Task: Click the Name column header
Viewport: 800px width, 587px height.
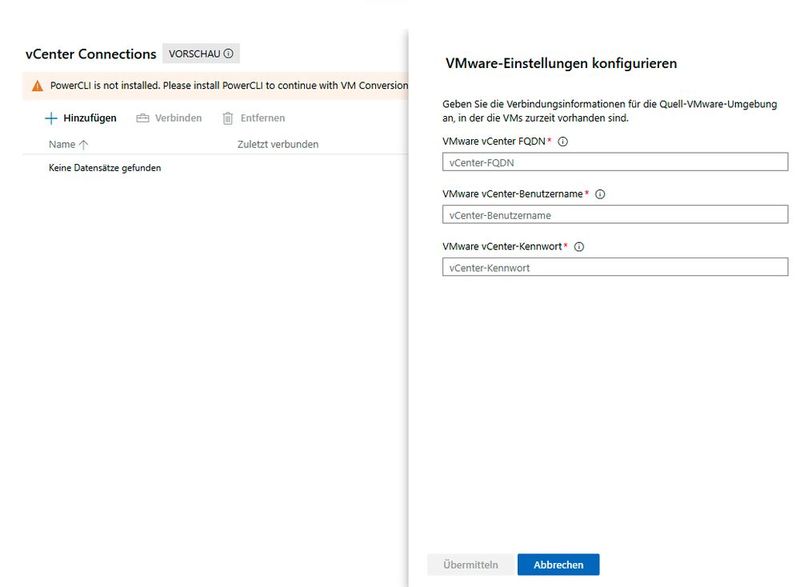Action: [62, 144]
